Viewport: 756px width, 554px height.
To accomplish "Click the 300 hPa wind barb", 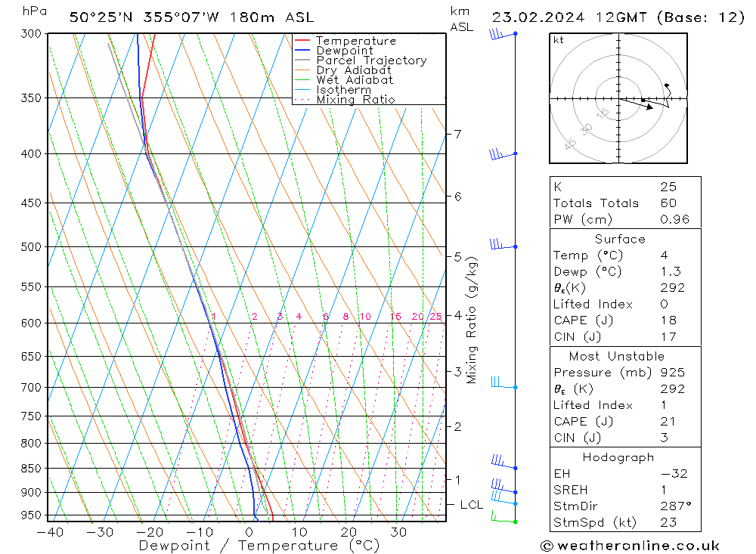I will click(x=503, y=34).
